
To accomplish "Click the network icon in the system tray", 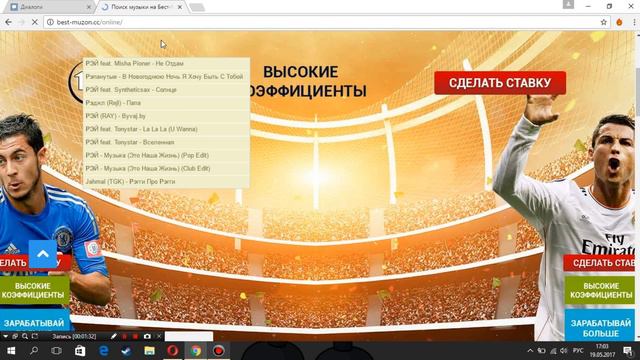I will point(553,351).
